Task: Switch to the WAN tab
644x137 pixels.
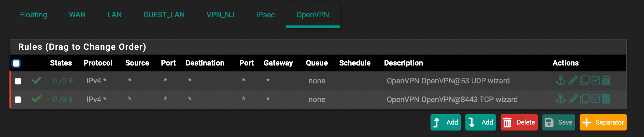Action: (77, 15)
